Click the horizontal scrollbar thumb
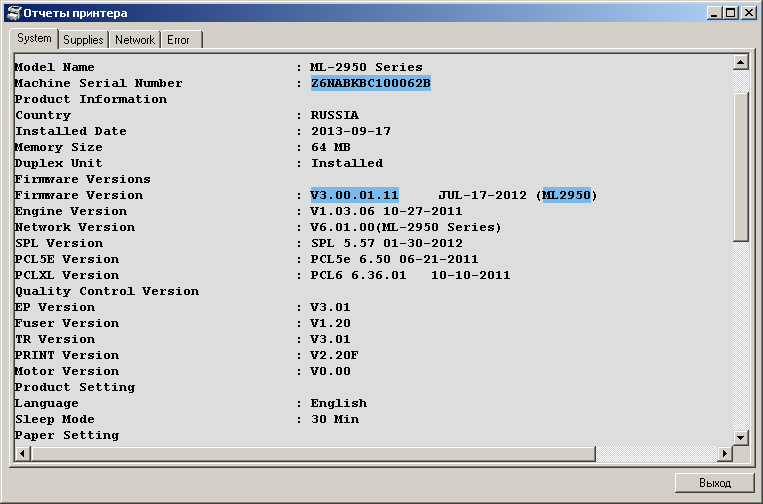This screenshot has width=763, height=504. coord(313,453)
